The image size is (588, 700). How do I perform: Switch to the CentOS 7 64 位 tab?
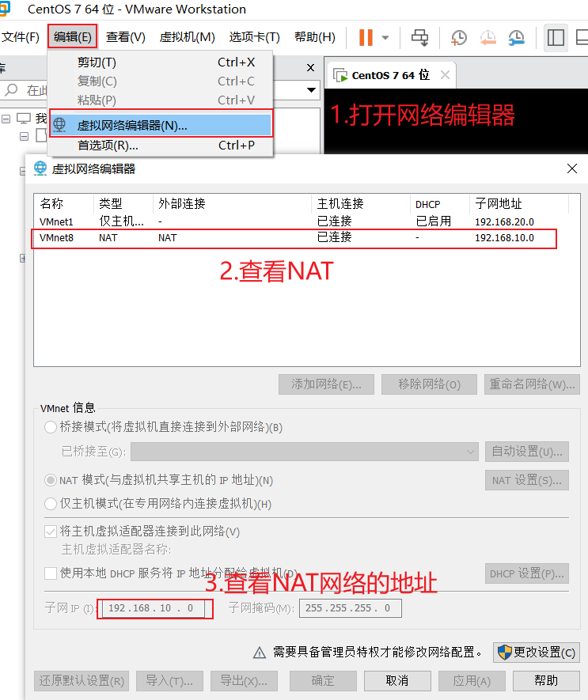(x=390, y=75)
